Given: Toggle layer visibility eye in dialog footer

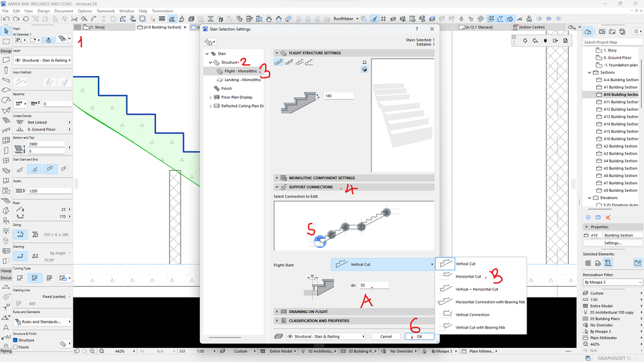Looking at the screenshot, I should [x=290, y=336].
